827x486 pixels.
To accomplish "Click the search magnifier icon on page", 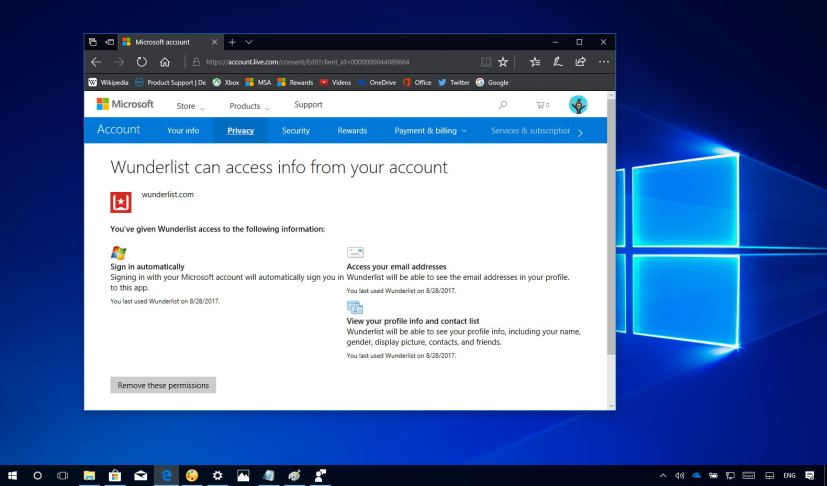I will 503,105.
